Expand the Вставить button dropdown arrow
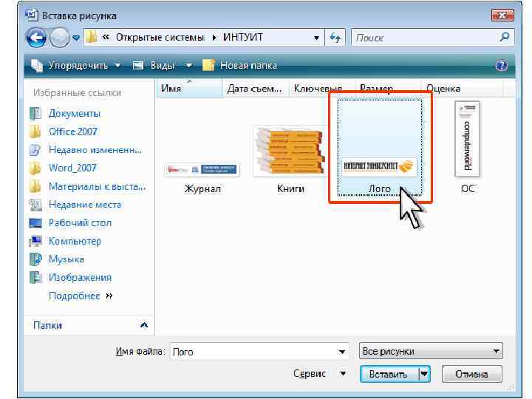 coord(424,374)
